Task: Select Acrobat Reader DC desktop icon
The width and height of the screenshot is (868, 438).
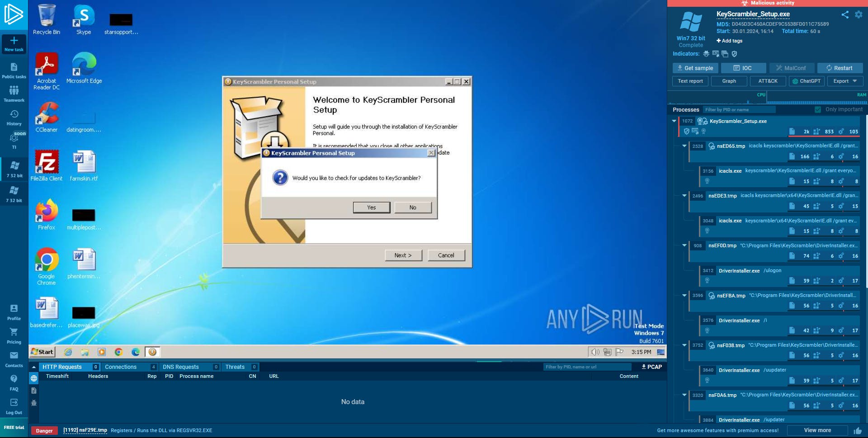Action: point(47,71)
